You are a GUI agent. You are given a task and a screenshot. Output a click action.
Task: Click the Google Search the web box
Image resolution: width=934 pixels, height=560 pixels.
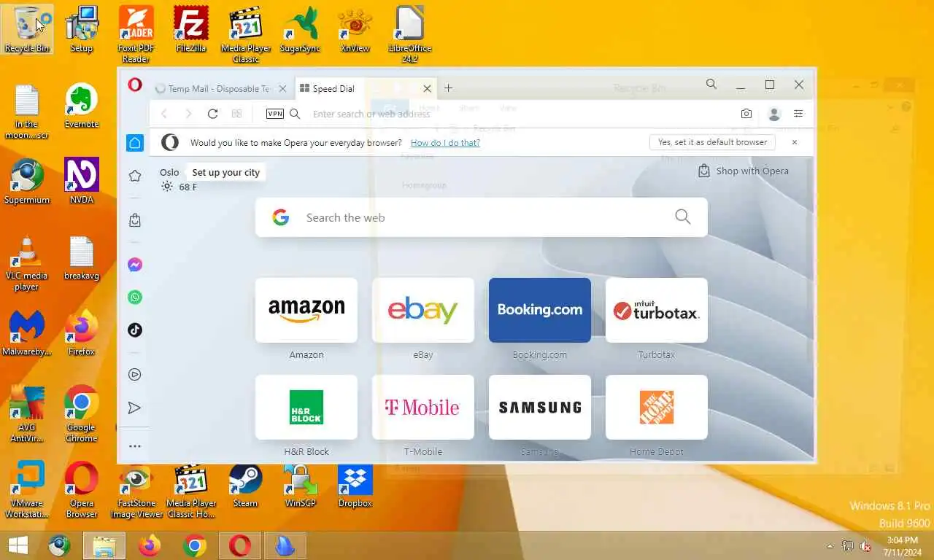(x=482, y=217)
